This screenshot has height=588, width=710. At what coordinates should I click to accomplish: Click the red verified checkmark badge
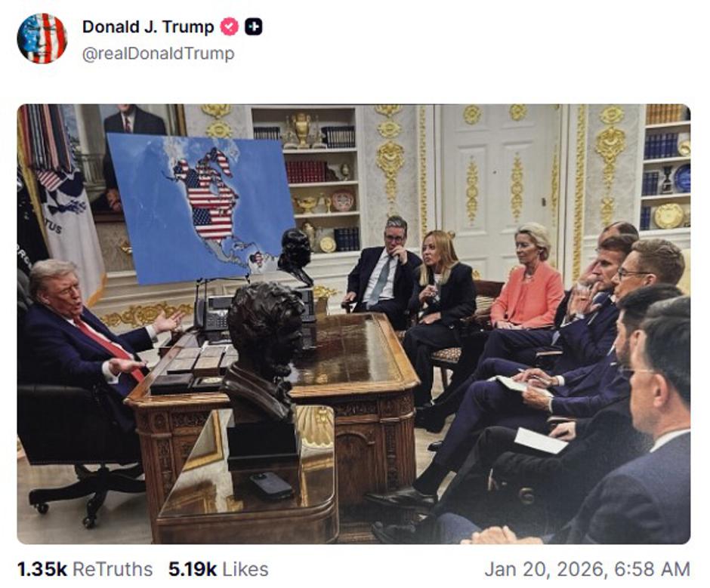(x=229, y=27)
